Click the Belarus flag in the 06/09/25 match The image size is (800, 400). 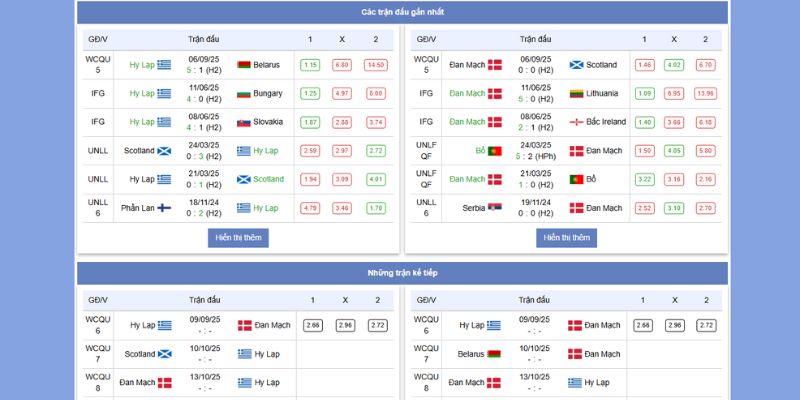[244, 65]
